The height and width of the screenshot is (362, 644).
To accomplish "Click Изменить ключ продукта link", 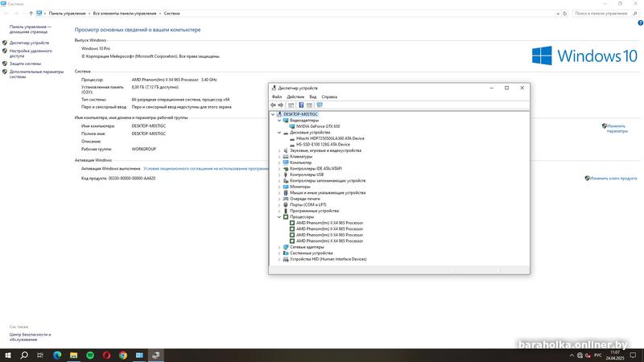I will point(613,179).
